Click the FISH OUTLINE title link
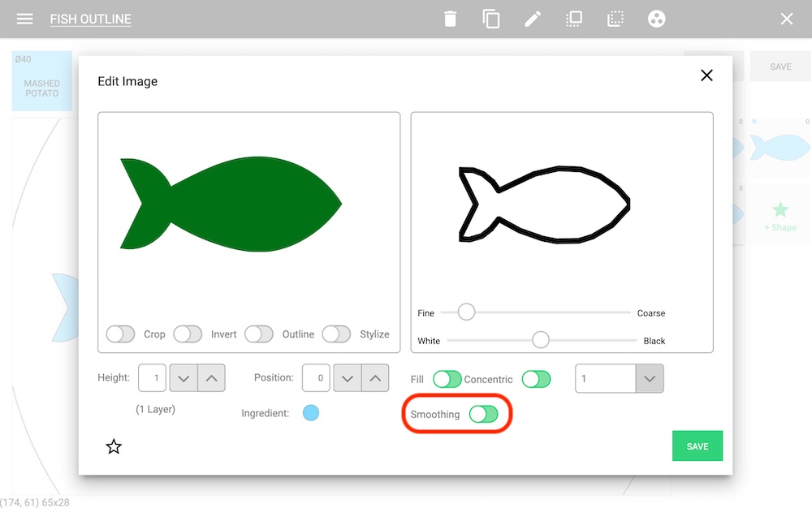 click(91, 19)
